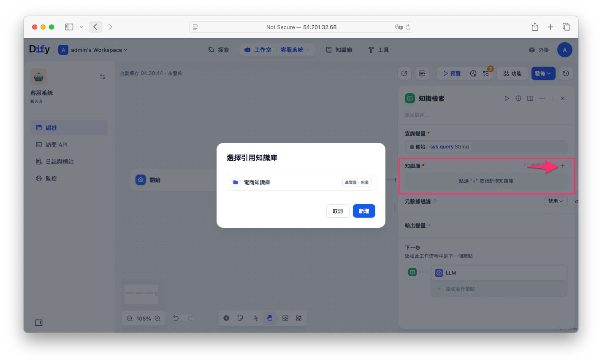
Task: Toggle Safari sidebar visibility
Action: click(69, 27)
